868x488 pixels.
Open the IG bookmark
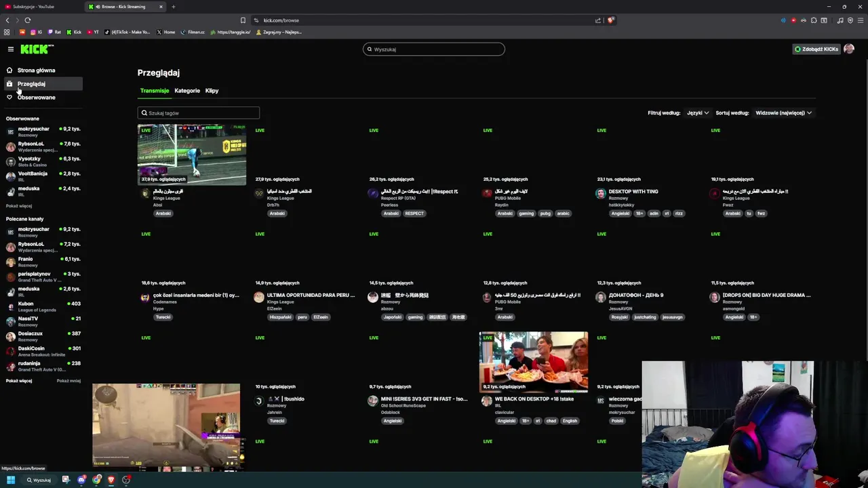[x=36, y=32]
